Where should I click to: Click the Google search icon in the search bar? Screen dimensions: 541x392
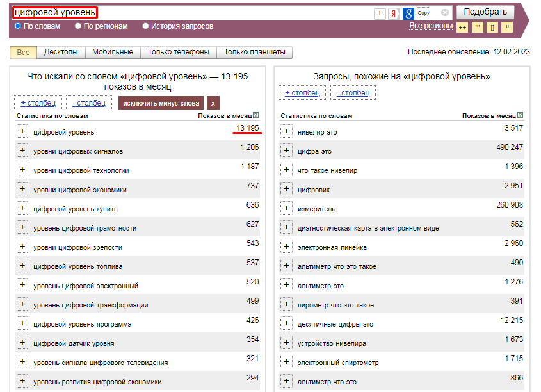click(408, 13)
